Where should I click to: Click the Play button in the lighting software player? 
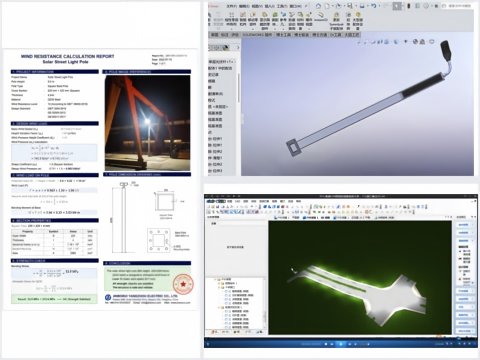point(341,344)
